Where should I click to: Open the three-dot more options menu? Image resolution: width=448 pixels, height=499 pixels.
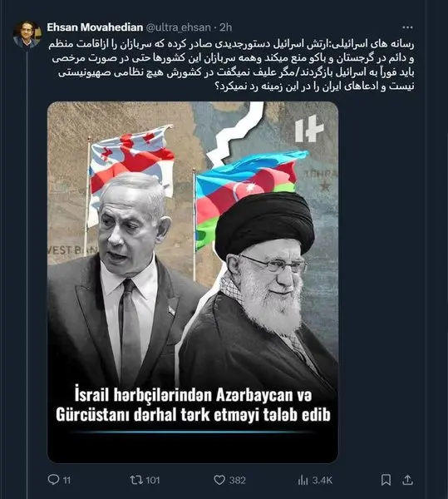pos(407,27)
